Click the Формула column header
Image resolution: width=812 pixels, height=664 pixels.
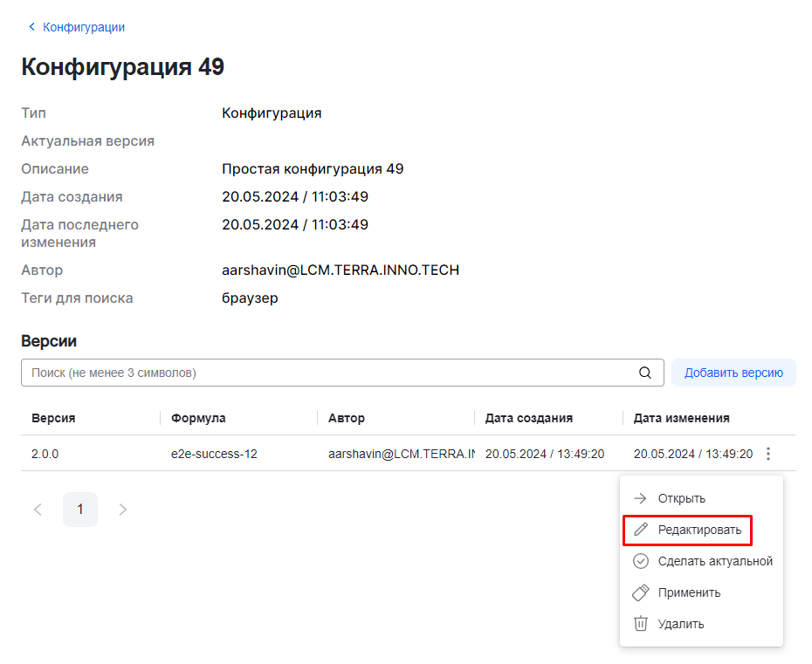coord(198,418)
